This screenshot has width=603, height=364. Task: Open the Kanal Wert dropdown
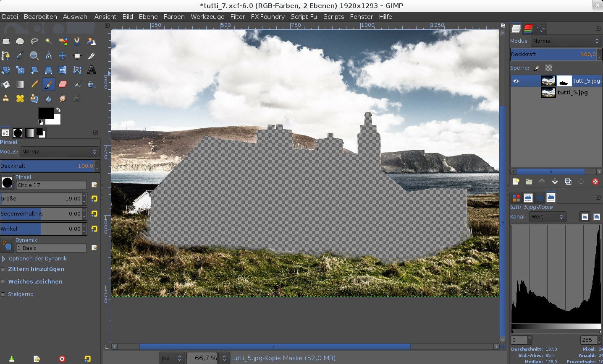click(547, 217)
